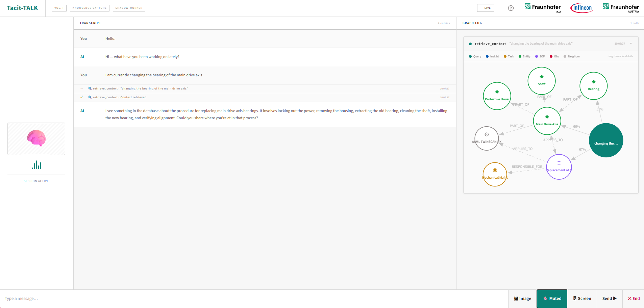
Task: Toggle the LIVE mode indicator
Action: click(485, 8)
